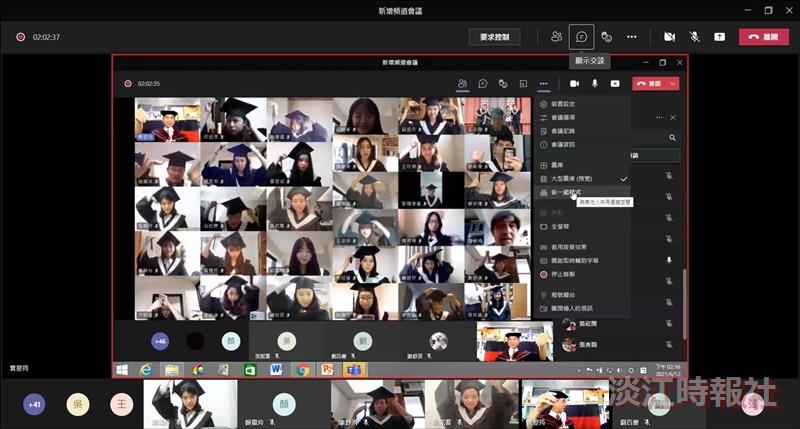800x429 pixels.
Task: Close the participants pane with its X
Action: (x=673, y=117)
